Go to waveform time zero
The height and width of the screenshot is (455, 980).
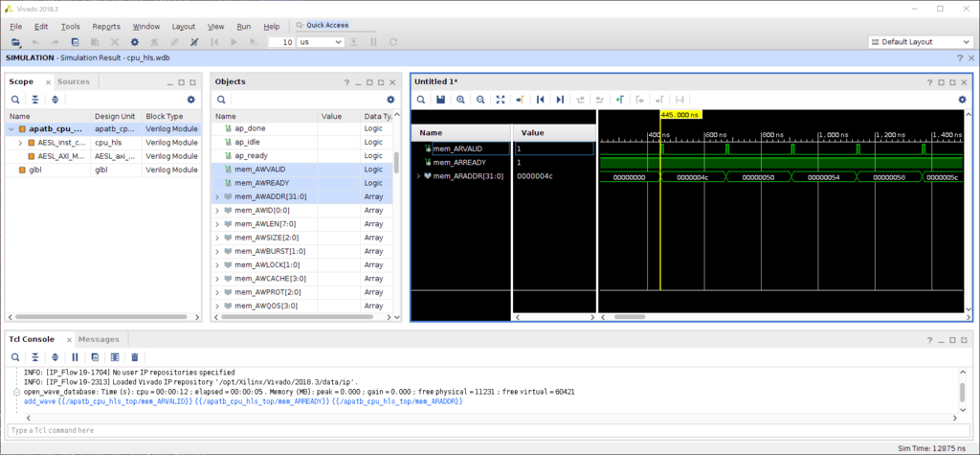coord(540,100)
